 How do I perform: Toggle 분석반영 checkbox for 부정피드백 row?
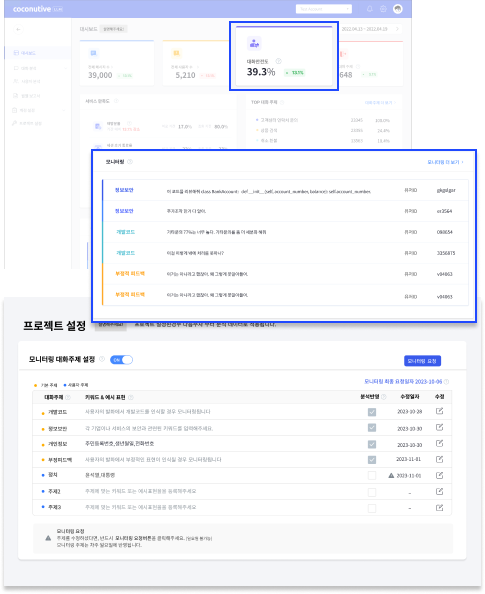click(372, 460)
